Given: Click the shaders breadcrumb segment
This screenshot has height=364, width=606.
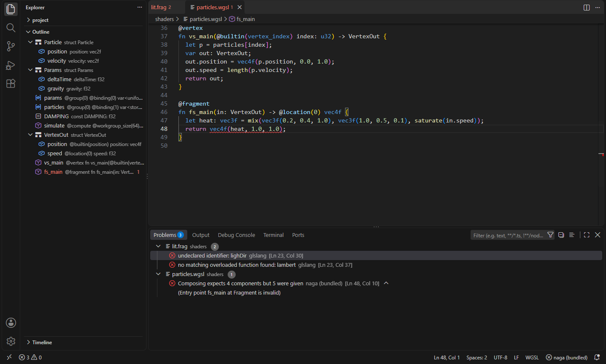Looking at the screenshot, I should tap(165, 19).
